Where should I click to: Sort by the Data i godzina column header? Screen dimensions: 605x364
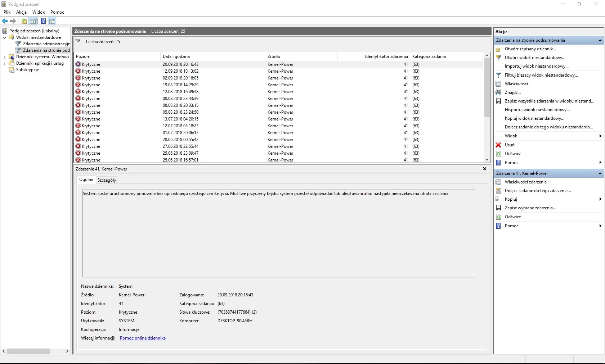tap(212, 56)
